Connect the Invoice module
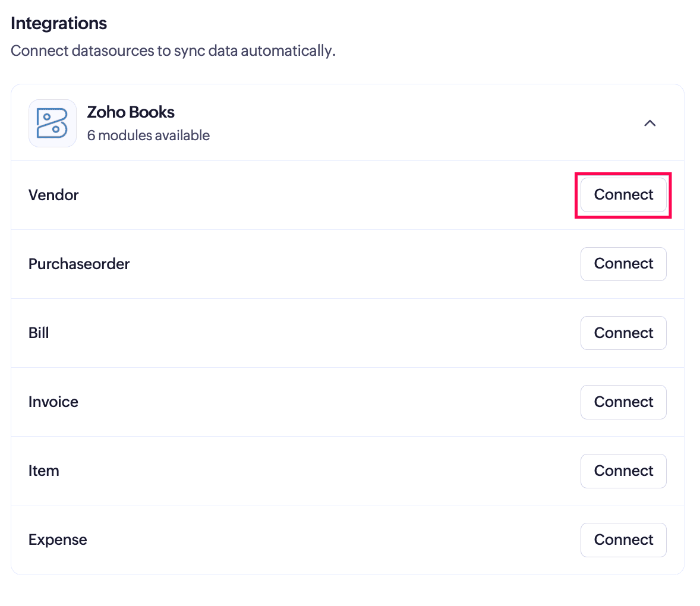Image resolution: width=700 pixels, height=606 pixels. point(623,402)
